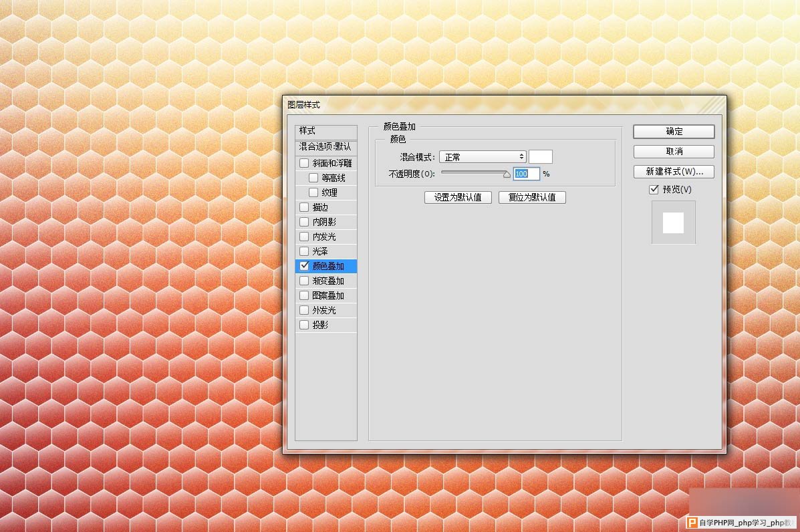Enable the 内阴影 checkbox
Viewport: 800px width, 532px height.
tap(304, 222)
